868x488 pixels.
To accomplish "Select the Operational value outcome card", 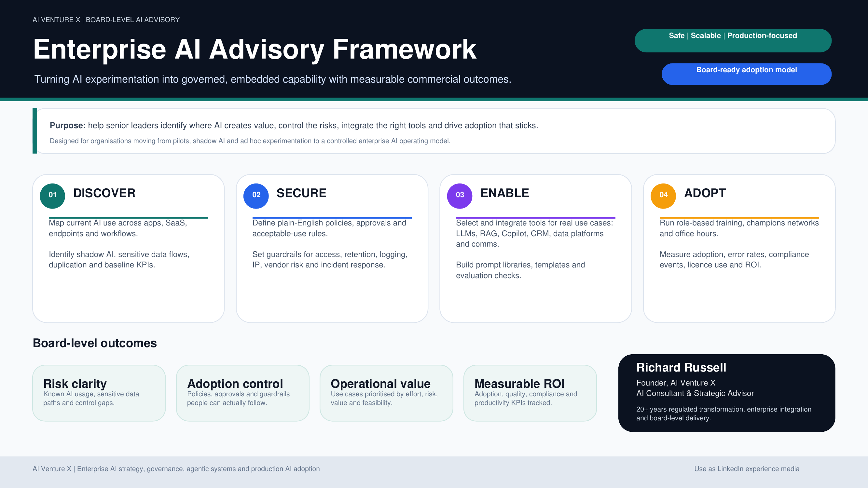I will (x=386, y=393).
